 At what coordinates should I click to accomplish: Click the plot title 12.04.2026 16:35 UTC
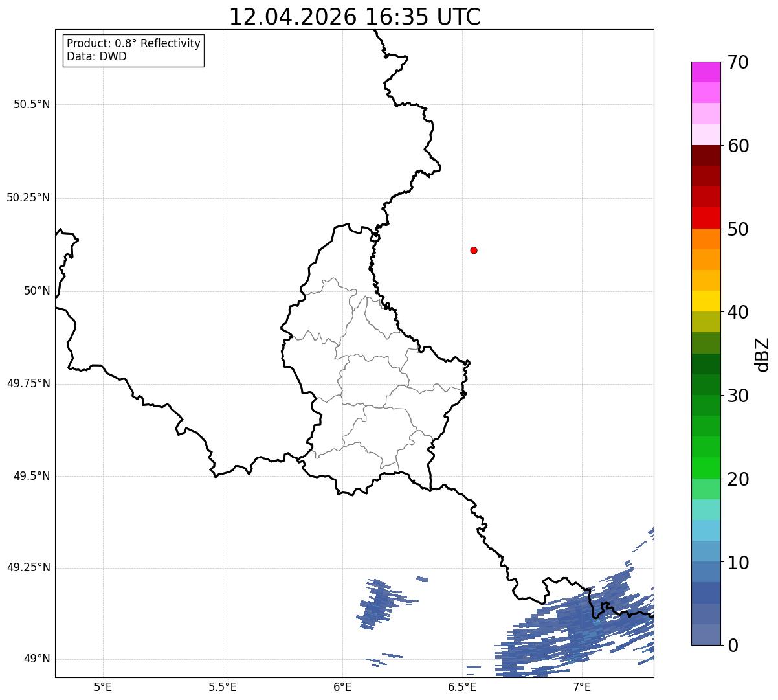355,17
